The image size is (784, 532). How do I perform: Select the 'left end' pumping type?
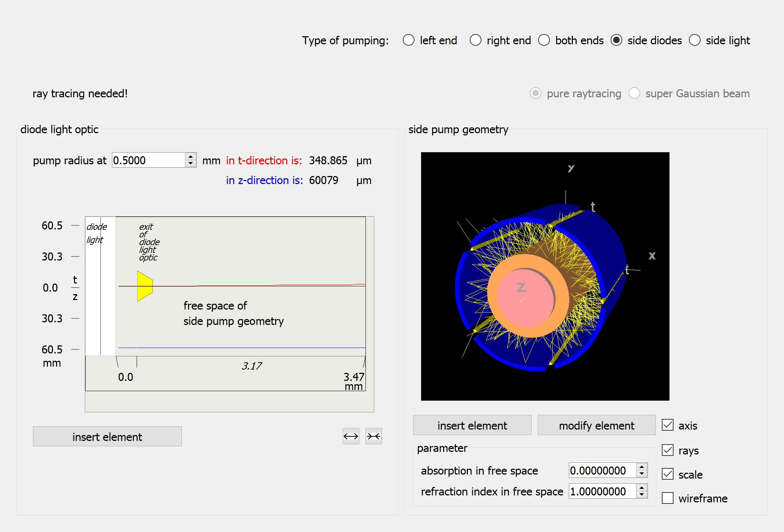point(409,40)
